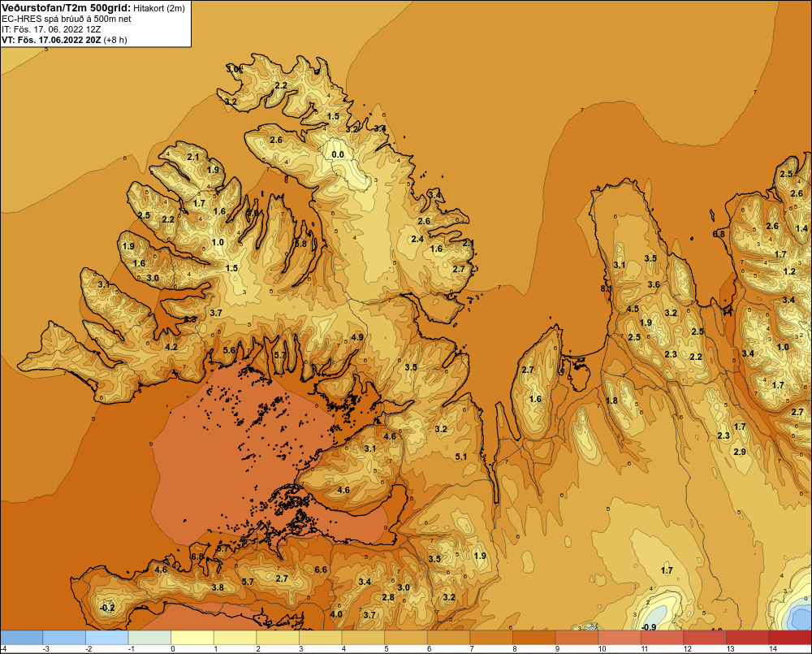This screenshot has height=654, width=812.
Task: Click the '3.8' temperature value
Action: click(x=218, y=587)
